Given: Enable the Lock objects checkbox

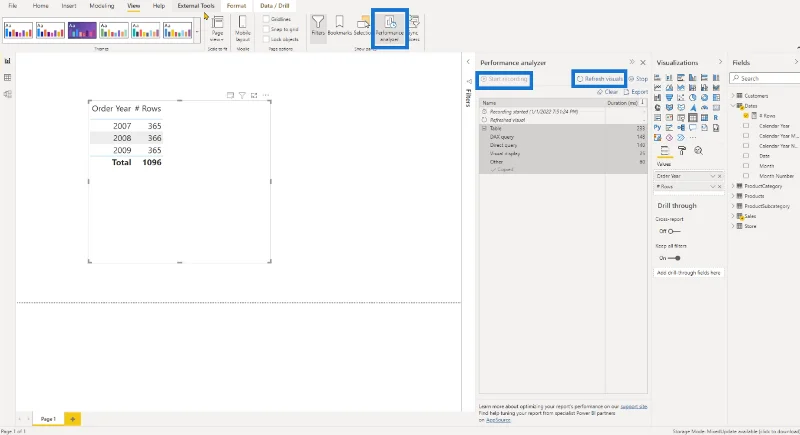Looking at the screenshot, I should pos(266,39).
